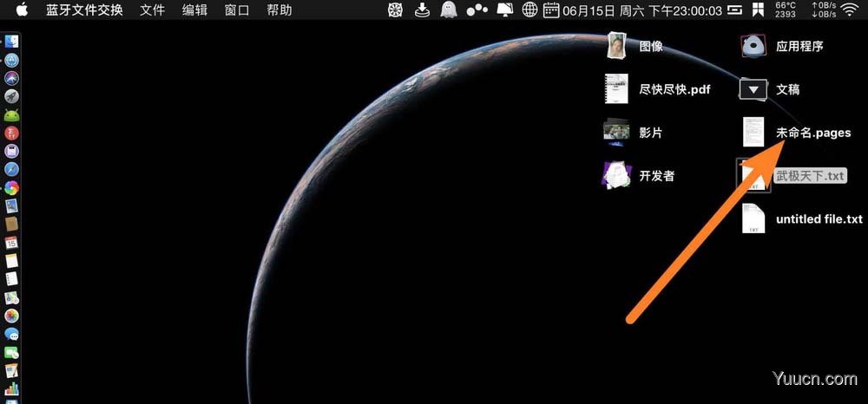Image resolution: width=868 pixels, height=404 pixels.
Task: Open Calendar showing 15 in Dock
Action: [11, 243]
